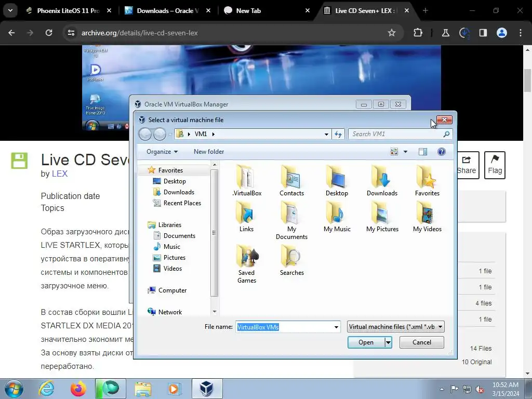Click the Open button split arrow
Screen dimensions: 532x399
pyautogui.click(x=389, y=342)
